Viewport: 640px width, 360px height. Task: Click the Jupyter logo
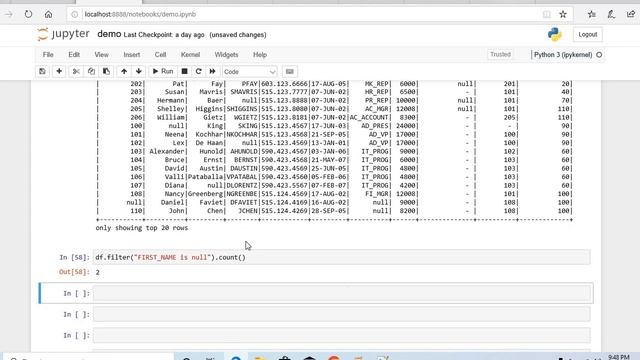(63, 34)
